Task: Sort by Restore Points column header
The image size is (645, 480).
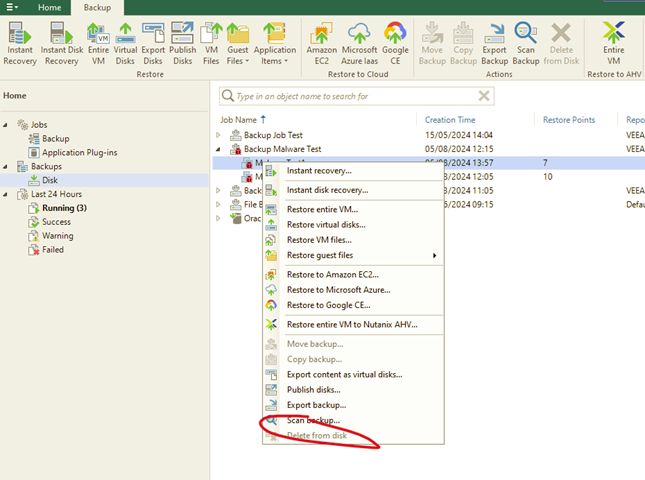Action: tap(569, 120)
